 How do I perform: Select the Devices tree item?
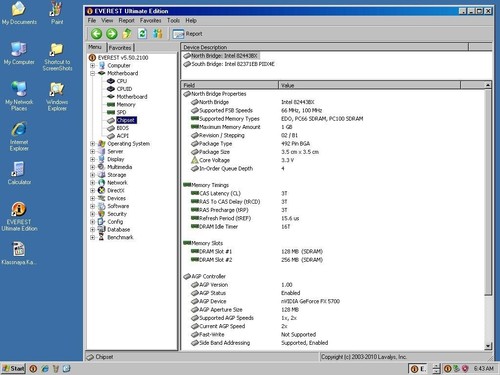pyautogui.click(x=116, y=198)
